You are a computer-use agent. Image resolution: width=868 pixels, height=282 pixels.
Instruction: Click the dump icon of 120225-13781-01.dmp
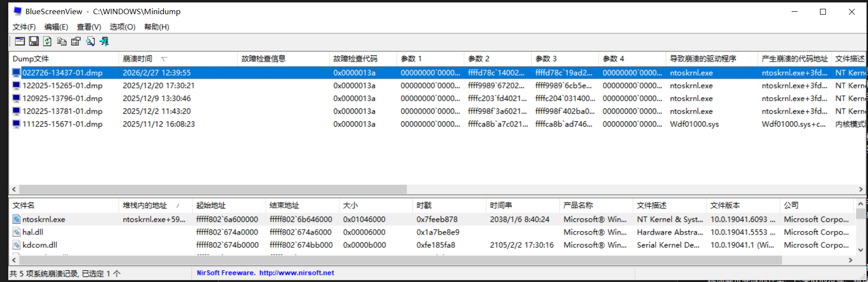[17, 111]
